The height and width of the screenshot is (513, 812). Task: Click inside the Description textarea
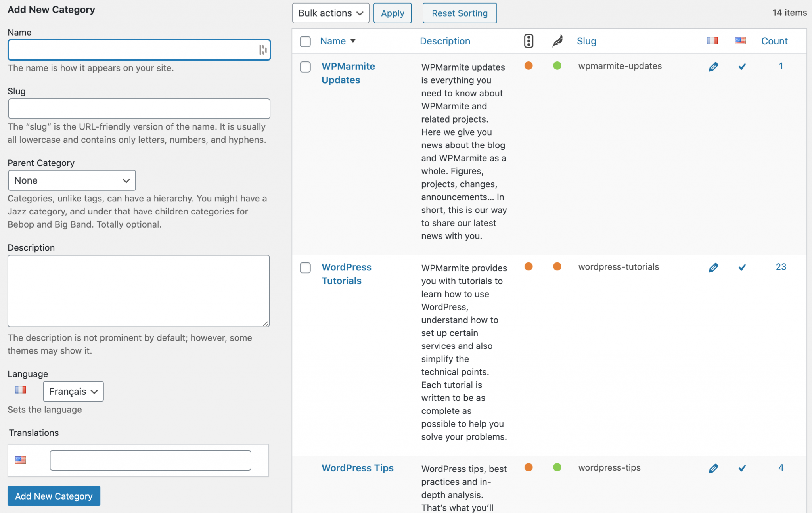(x=138, y=291)
